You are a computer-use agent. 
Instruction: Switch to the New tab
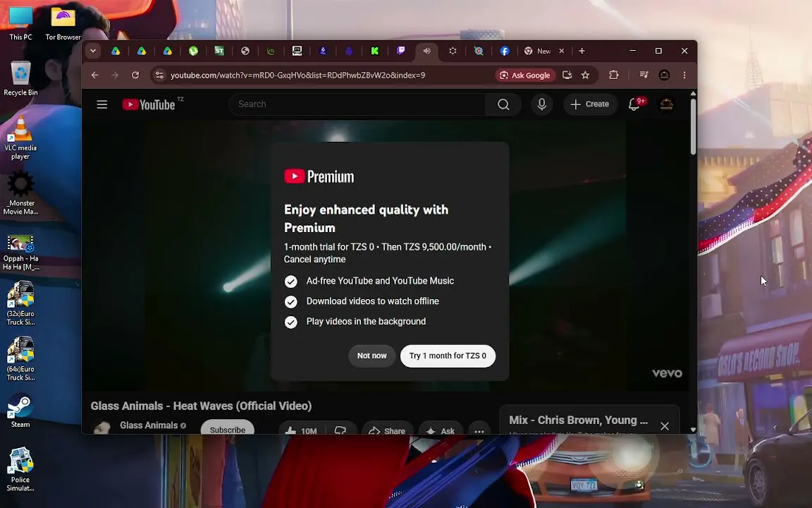click(x=539, y=51)
